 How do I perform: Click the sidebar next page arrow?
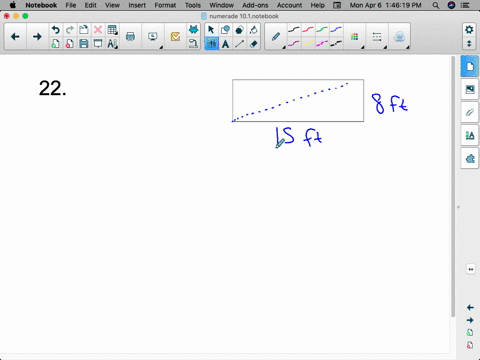(470, 320)
